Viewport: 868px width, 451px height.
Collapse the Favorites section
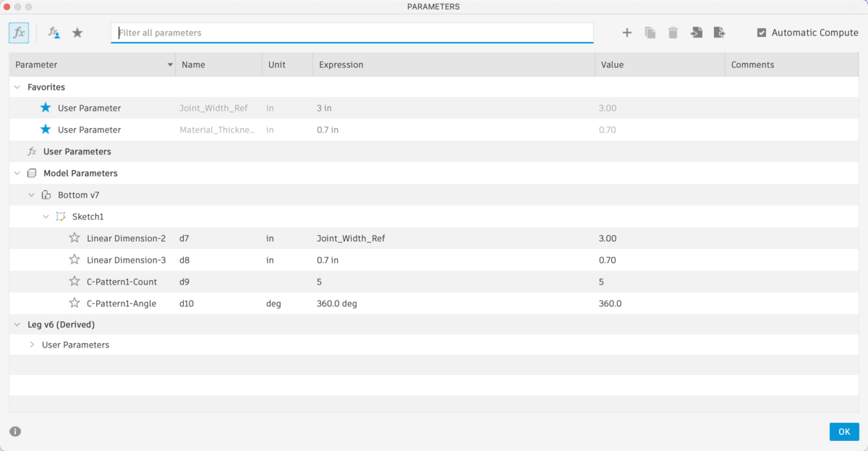pyautogui.click(x=17, y=87)
